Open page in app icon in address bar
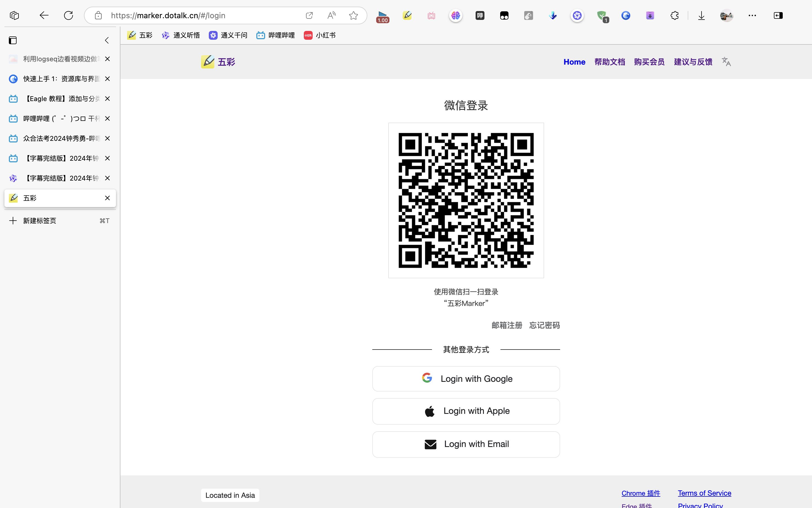 click(309, 15)
